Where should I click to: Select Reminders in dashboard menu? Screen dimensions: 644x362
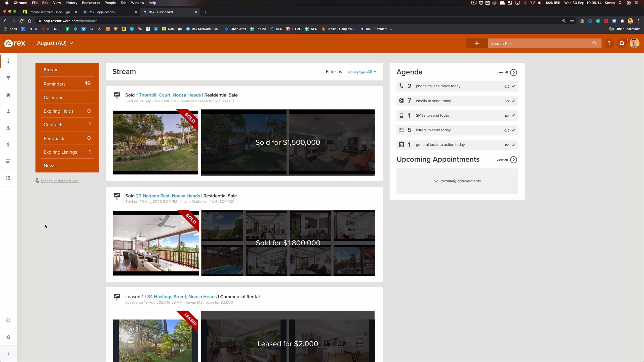(x=67, y=84)
